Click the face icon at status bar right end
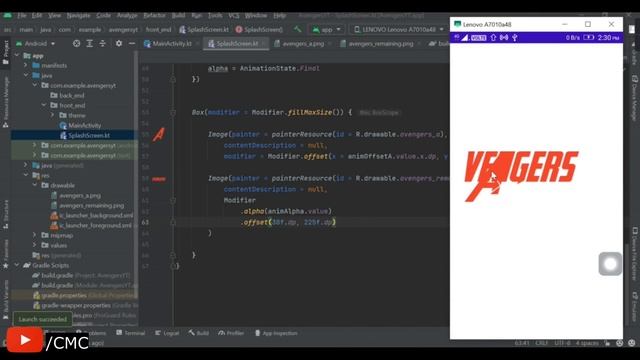The width and height of the screenshot is (640, 360). 631,343
